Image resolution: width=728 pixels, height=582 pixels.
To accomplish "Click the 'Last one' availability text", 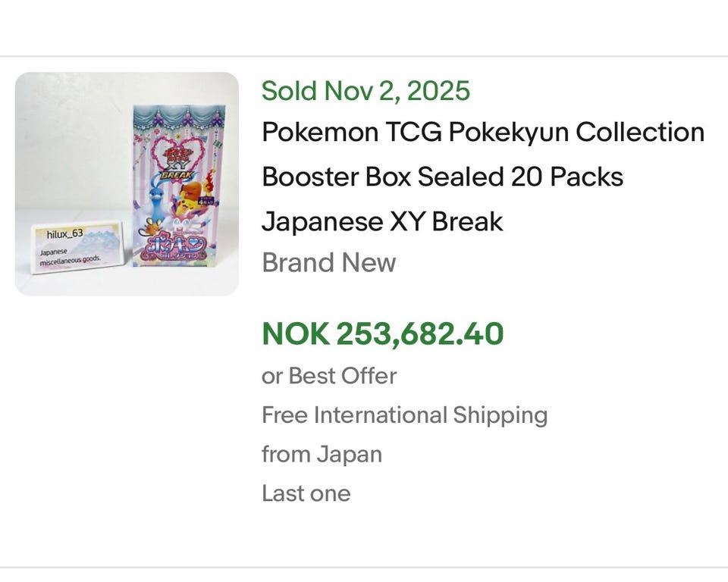I will (x=306, y=494).
